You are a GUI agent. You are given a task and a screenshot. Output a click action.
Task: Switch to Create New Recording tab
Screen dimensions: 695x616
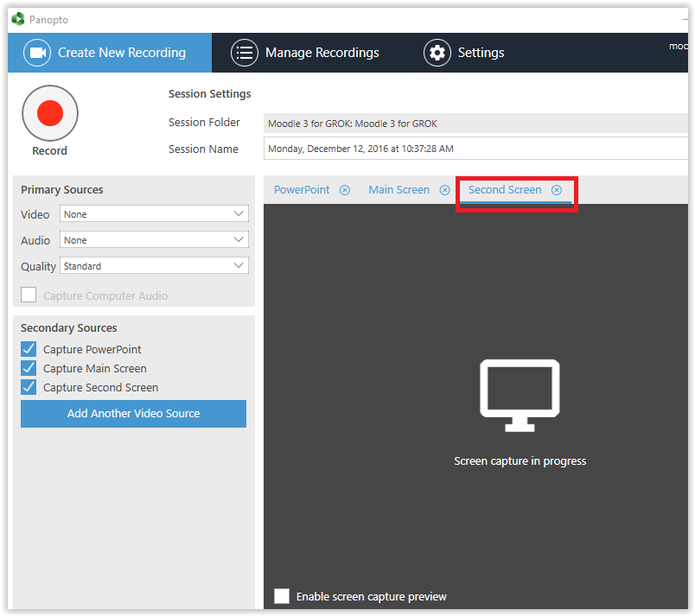[x=110, y=53]
